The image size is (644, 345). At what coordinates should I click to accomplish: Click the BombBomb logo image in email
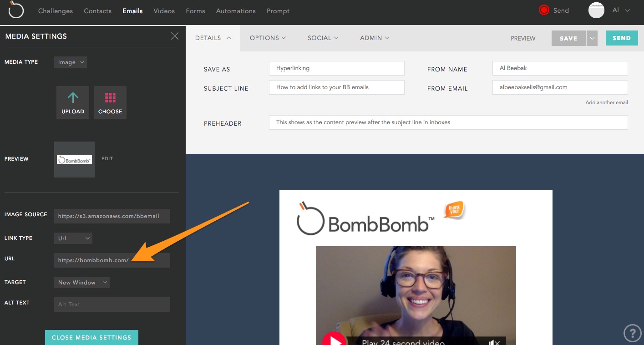coord(365,218)
